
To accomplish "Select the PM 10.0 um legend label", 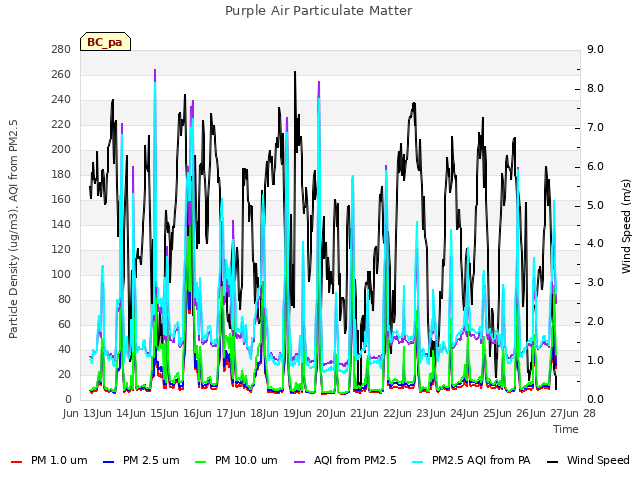I will pyautogui.click(x=246, y=460).
